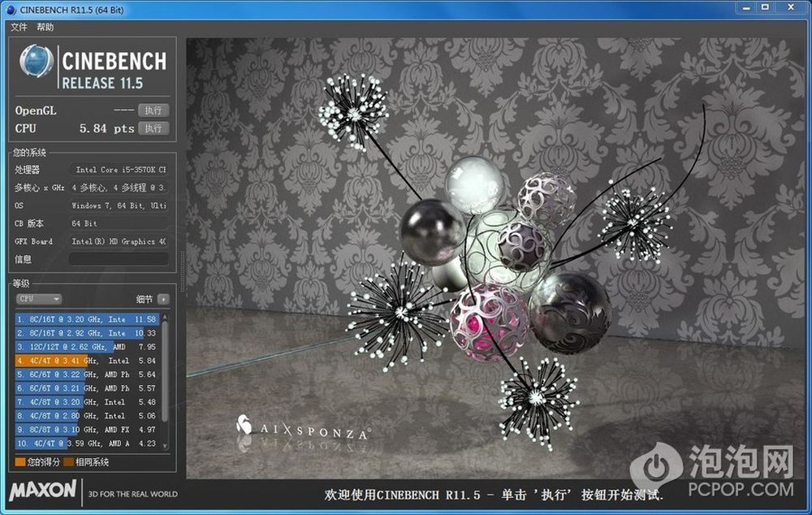Image resolution: width=812 pixels, height=515 pixels.
Task: Open the 文件 menu
Action: tap(19, 27)
